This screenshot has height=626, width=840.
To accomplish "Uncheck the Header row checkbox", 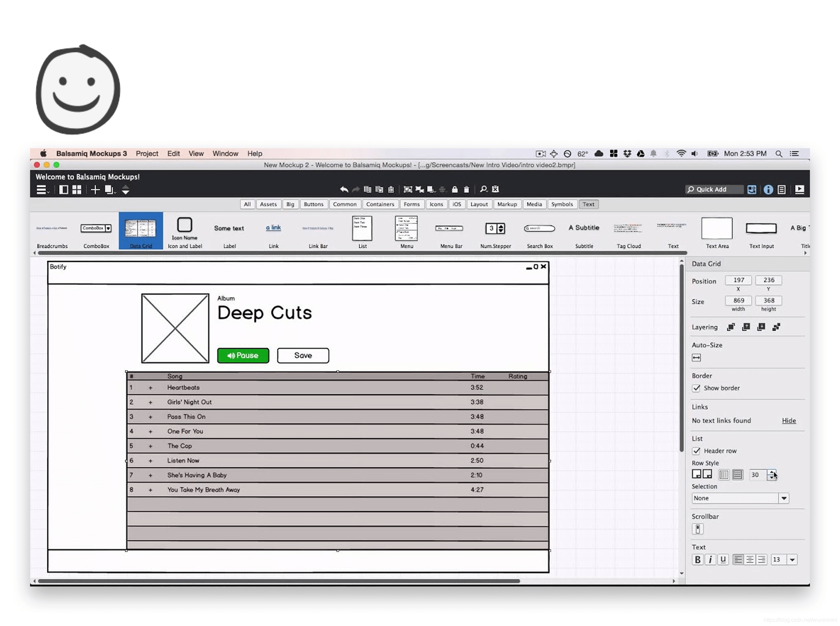I will coord(696,451).
